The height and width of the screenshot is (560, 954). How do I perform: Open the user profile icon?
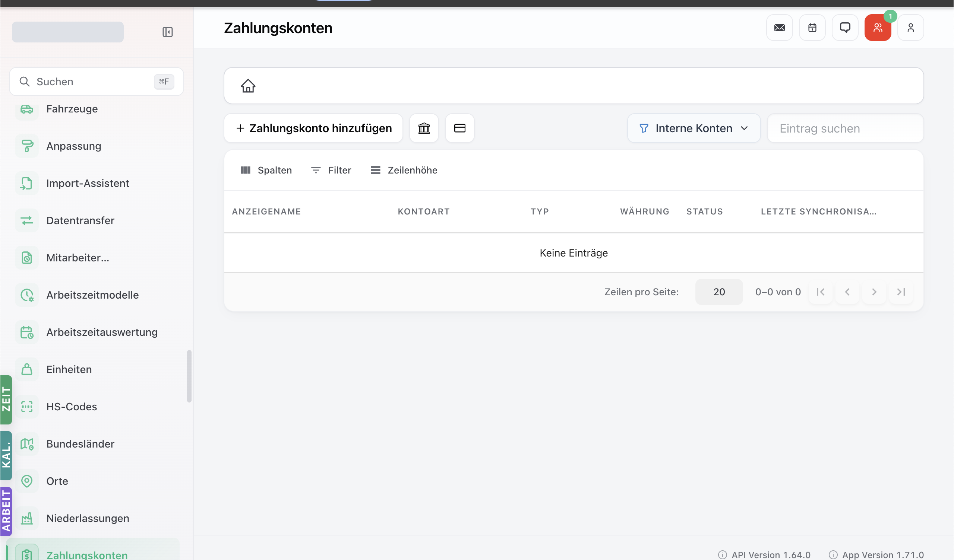pos(910,28)
